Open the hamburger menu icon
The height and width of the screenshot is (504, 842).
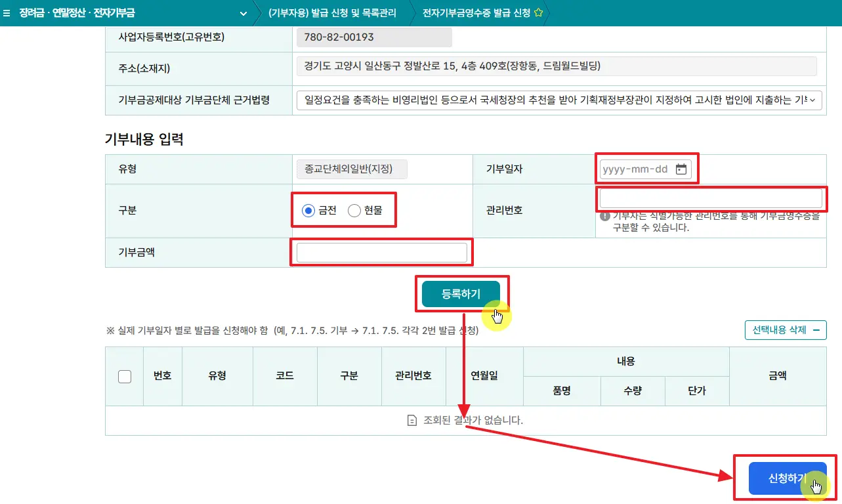point(7,13)
